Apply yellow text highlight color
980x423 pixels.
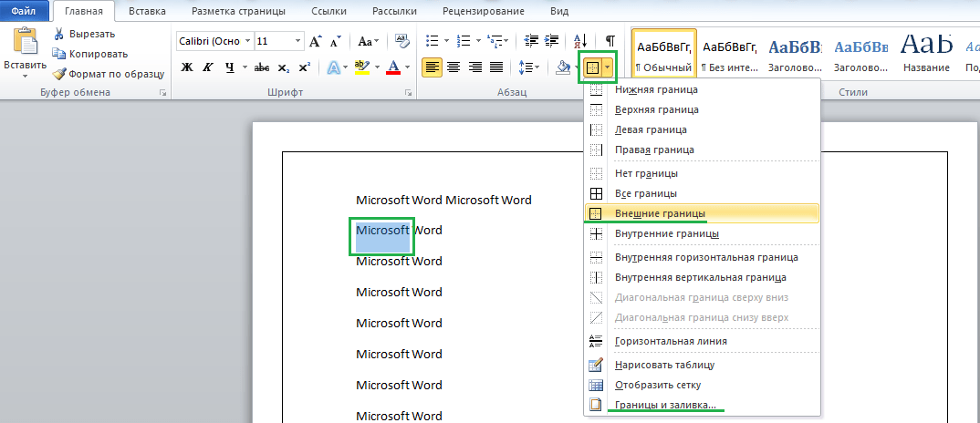pyautogui.click(x=360, y=67)
